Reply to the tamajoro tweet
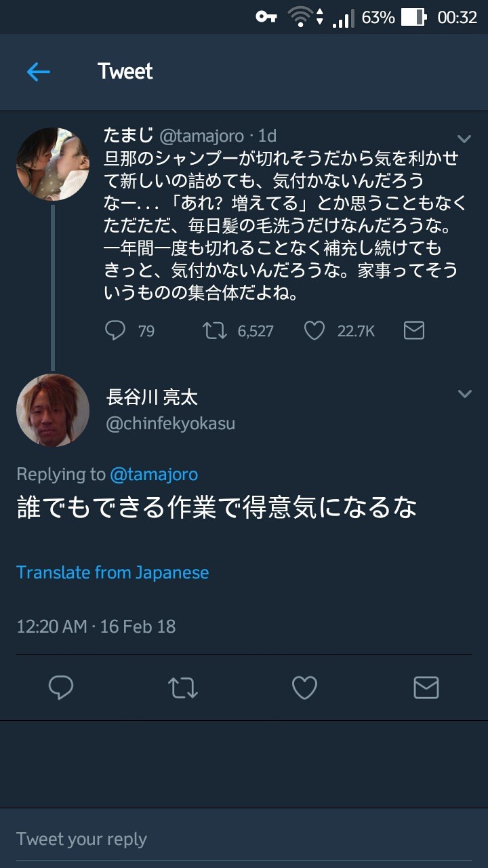 [x=116, y=330]
